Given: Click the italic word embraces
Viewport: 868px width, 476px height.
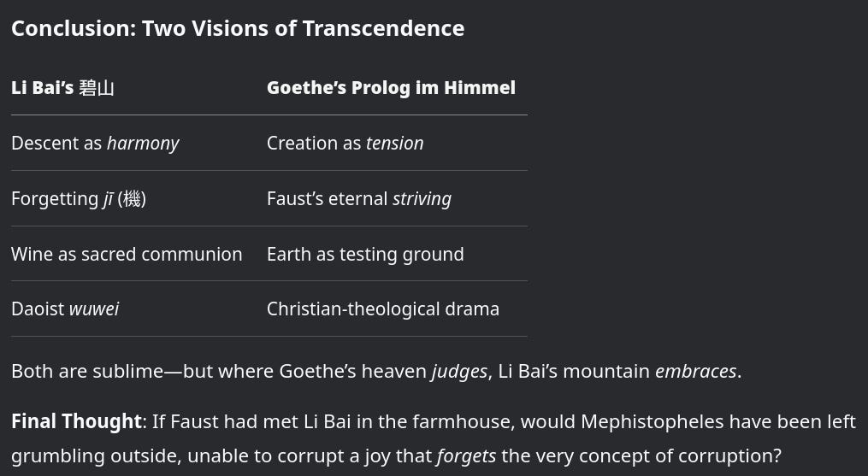Looking at the screenshot, I should pos(696,372).
